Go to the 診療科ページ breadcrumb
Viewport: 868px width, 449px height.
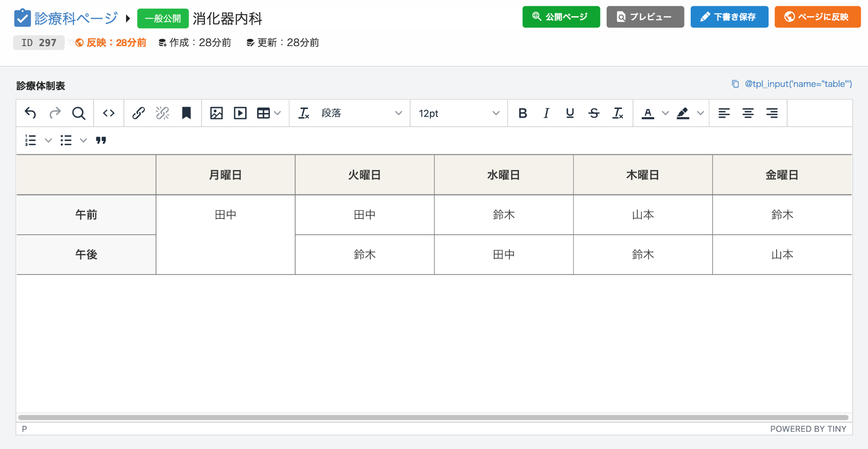pyautogui.click(x=75, y=18)
